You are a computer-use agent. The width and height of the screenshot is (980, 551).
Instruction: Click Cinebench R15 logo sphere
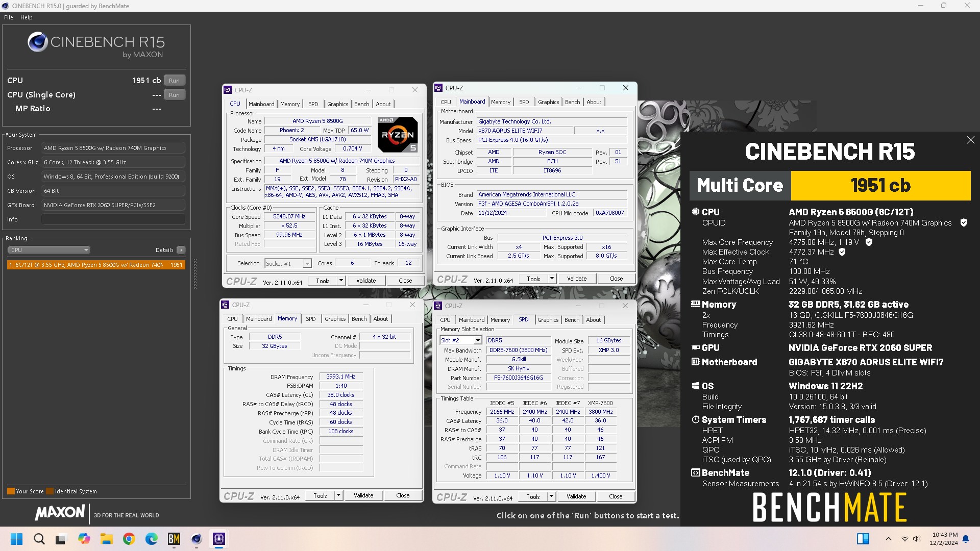click(x=38, y=42)
